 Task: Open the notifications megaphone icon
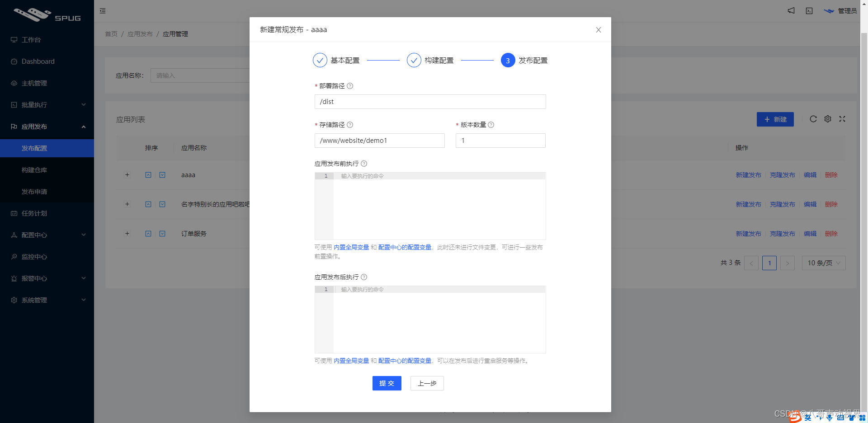pos(791,10)
